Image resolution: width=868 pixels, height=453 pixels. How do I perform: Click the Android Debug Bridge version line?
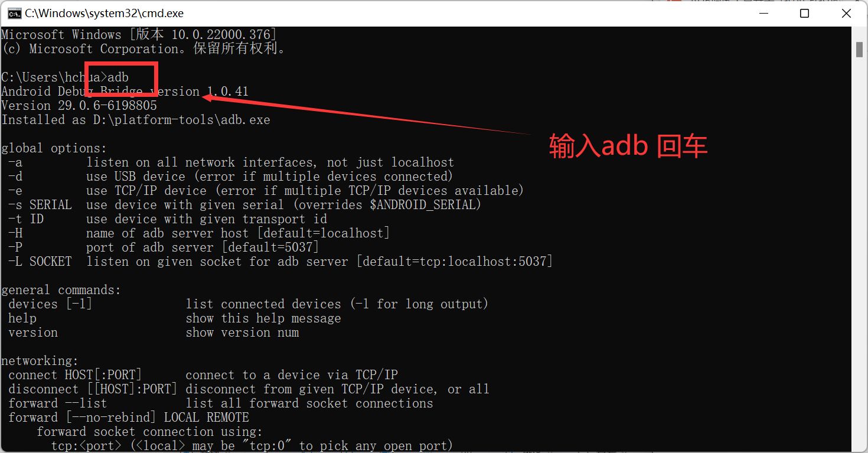point(125,92)
